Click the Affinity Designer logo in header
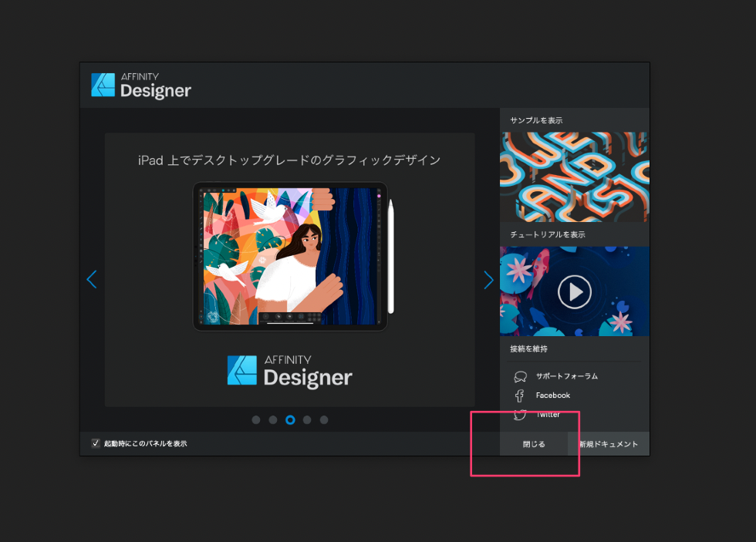756x542 pixels. point(140,86)
